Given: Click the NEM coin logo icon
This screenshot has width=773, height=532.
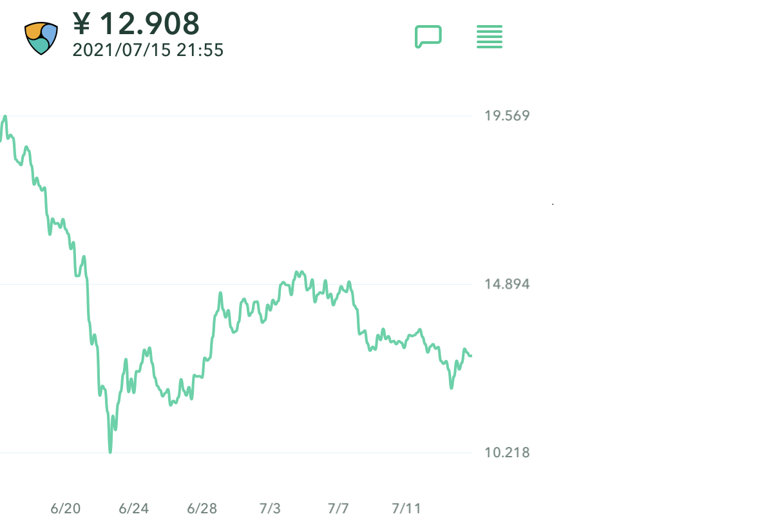Looking at the screenshot, I should (x=41, y=38).
